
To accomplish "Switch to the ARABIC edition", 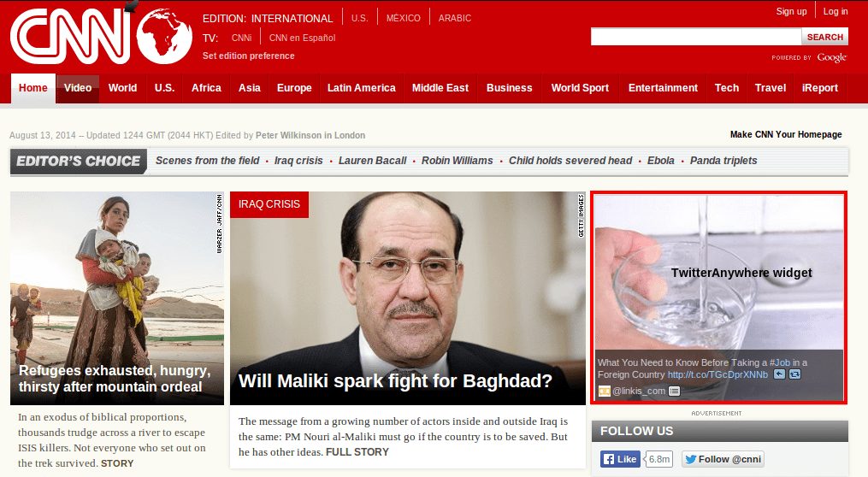I will tap(454, 18).
